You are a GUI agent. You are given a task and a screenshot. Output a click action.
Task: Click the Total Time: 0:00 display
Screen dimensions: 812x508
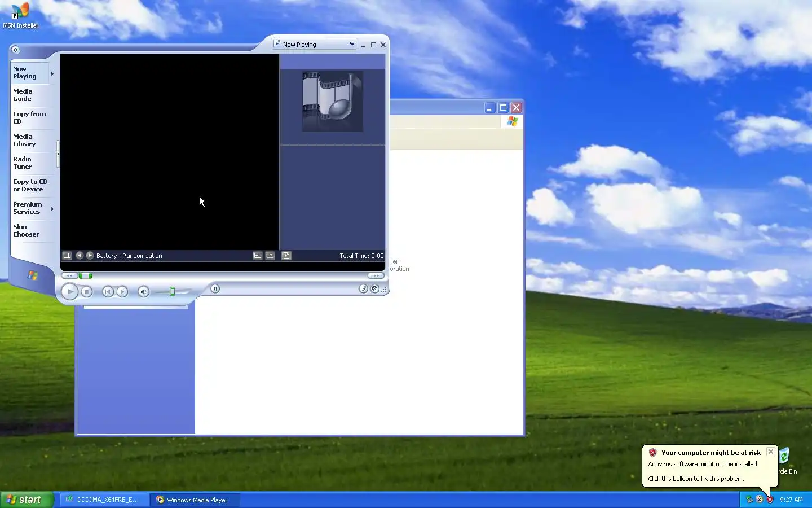[x=361, y=256]
